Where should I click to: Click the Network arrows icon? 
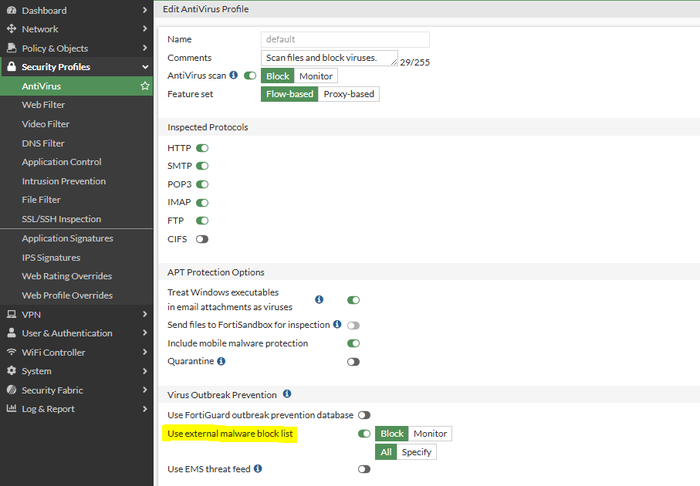tap(12, 29)
